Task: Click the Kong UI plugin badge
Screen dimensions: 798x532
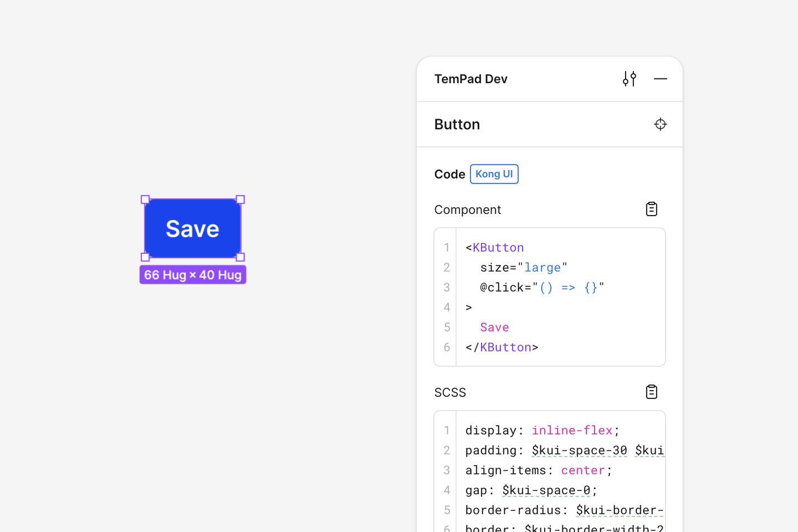Action: click(x=494, y=174)
